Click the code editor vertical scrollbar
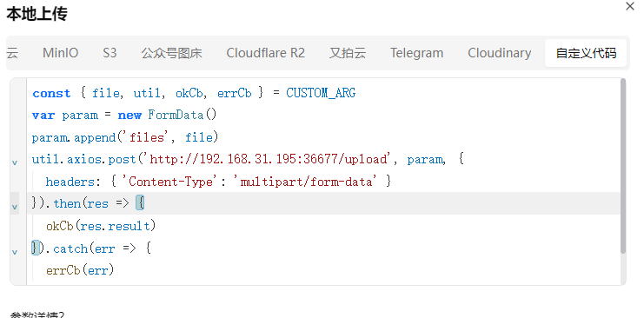This screenshot has width=644, height=318. click(x=623, y=166)
